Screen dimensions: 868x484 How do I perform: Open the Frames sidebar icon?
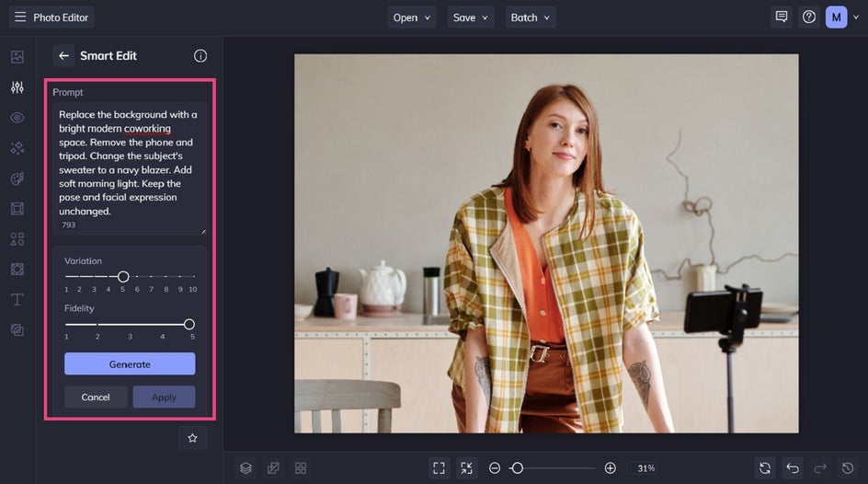coord(17,209)
